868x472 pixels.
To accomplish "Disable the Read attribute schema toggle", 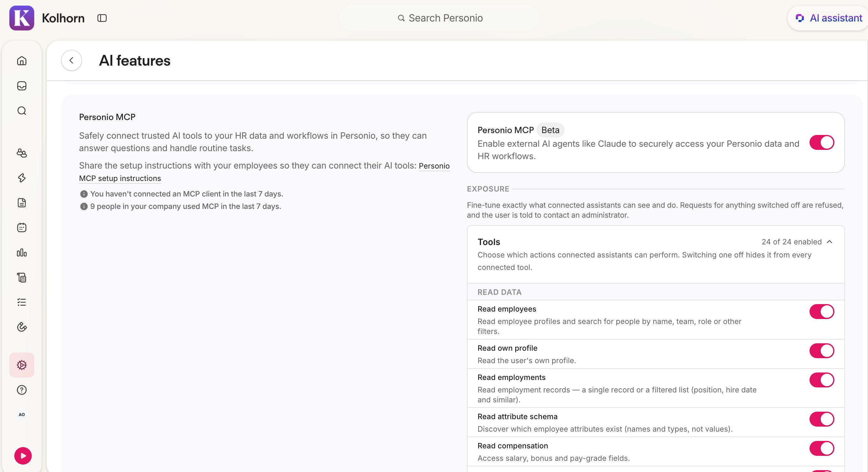I will click(x=822, y=419).
